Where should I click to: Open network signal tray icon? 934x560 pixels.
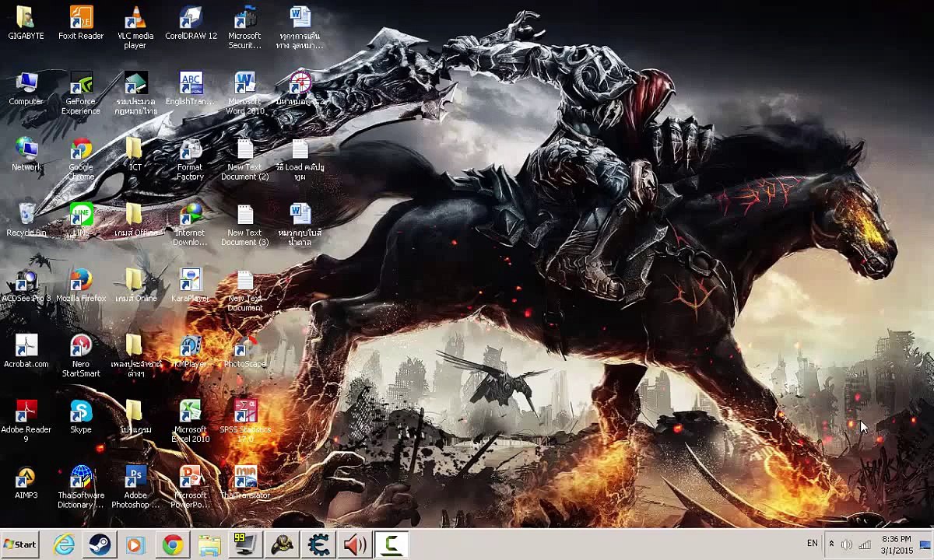[865, 544]
